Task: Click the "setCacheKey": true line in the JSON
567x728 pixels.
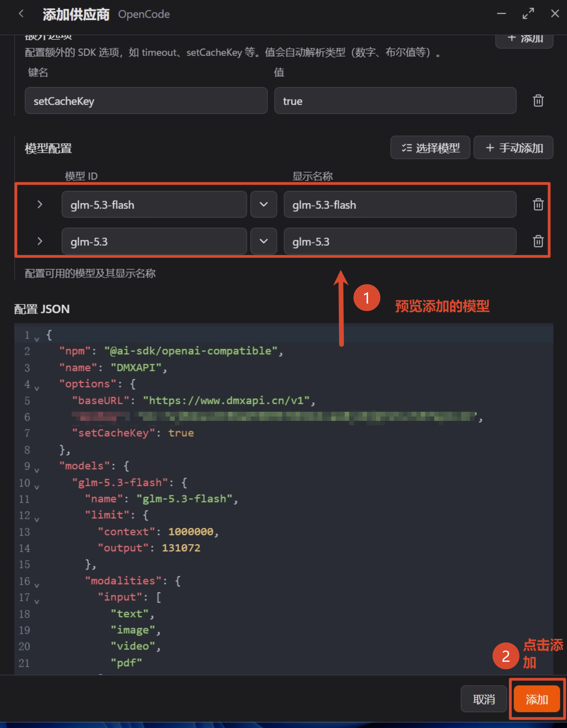Action: click(133, 433)
